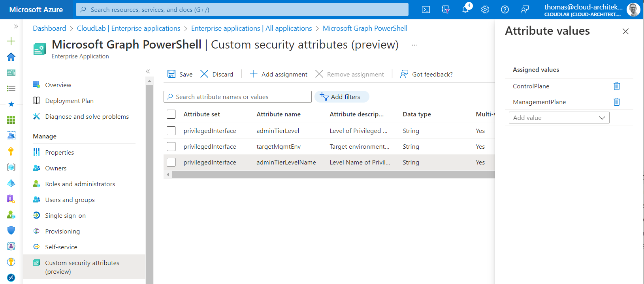Focus the global search resources box

coord(242,9)
